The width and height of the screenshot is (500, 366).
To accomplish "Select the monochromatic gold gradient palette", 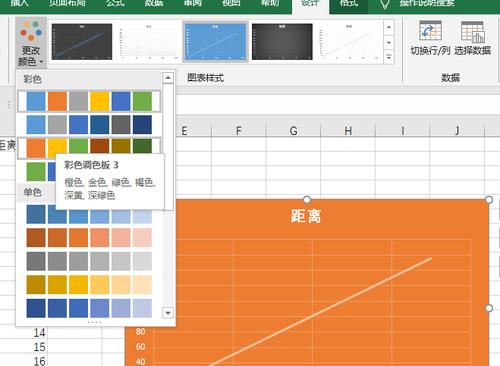I will pyautogui.click(x=89, y=284).
